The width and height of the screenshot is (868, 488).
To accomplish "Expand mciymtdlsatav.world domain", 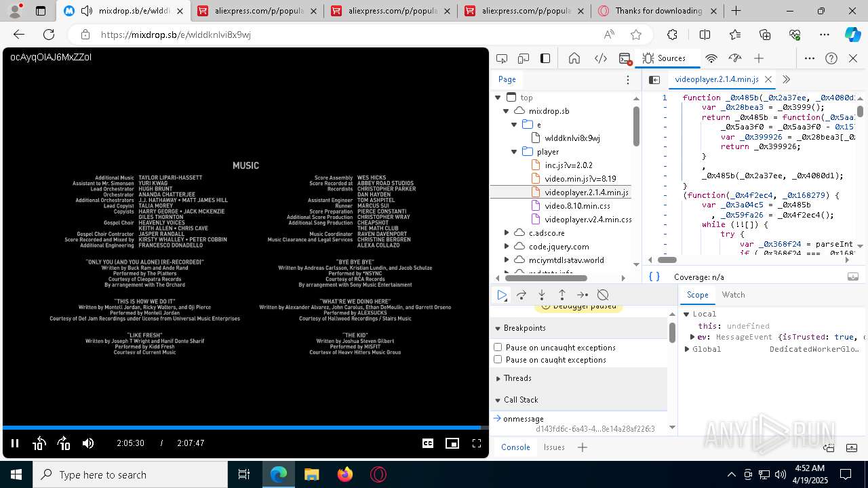I will click(x=506, y=260).
